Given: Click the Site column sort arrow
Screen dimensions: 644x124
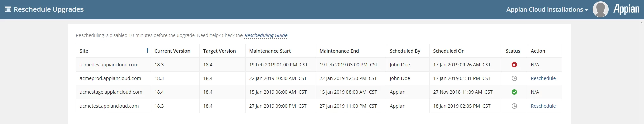Looking at the screenshot, I should tap(147, 51).
